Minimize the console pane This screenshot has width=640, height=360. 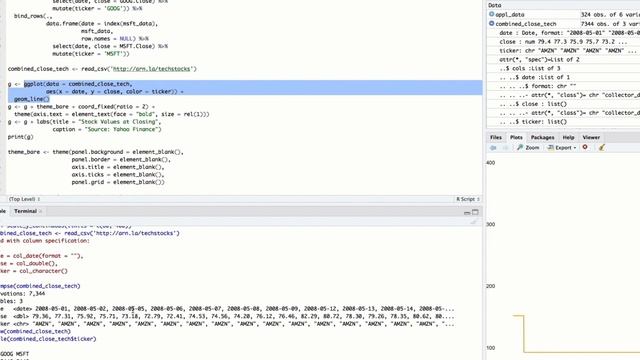tap(467, 212)
